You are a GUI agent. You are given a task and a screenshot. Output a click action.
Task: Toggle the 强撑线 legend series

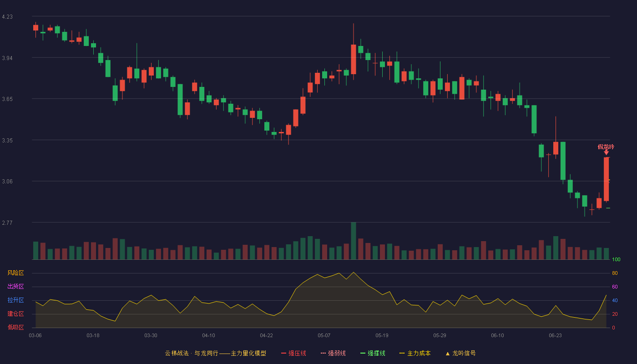point(373,353)
